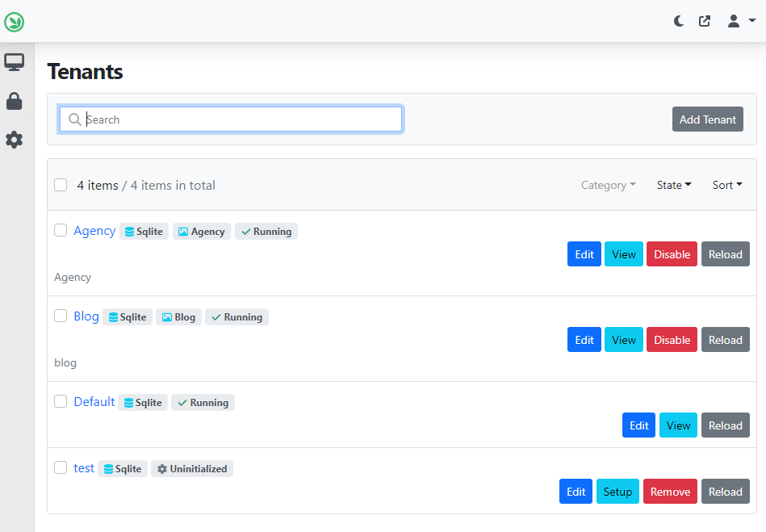Reload the Blog tenant
The image size is (766, 532).
pyautogui.click(x=726, y=340)
